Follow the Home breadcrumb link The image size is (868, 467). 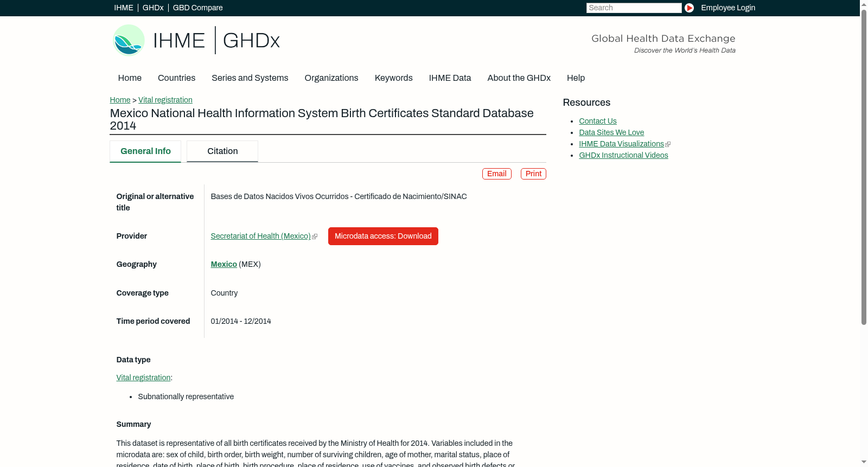tap(120, 100)
